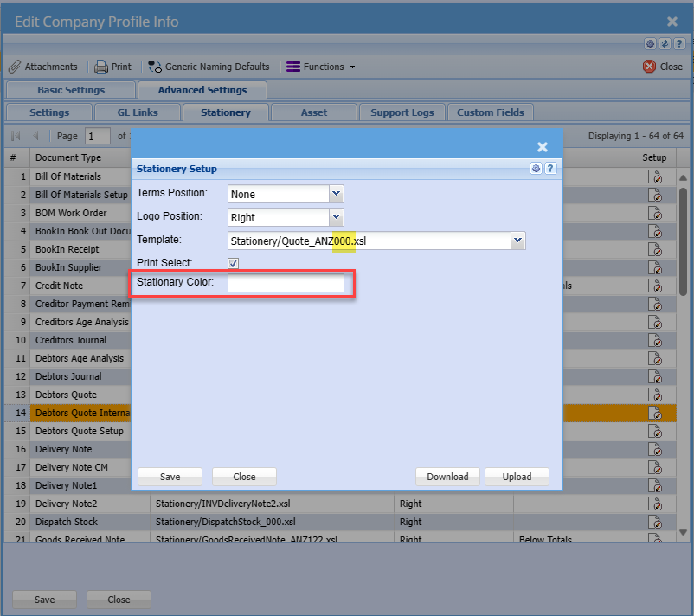Select the GL Links tab

(x=139, y=112)
